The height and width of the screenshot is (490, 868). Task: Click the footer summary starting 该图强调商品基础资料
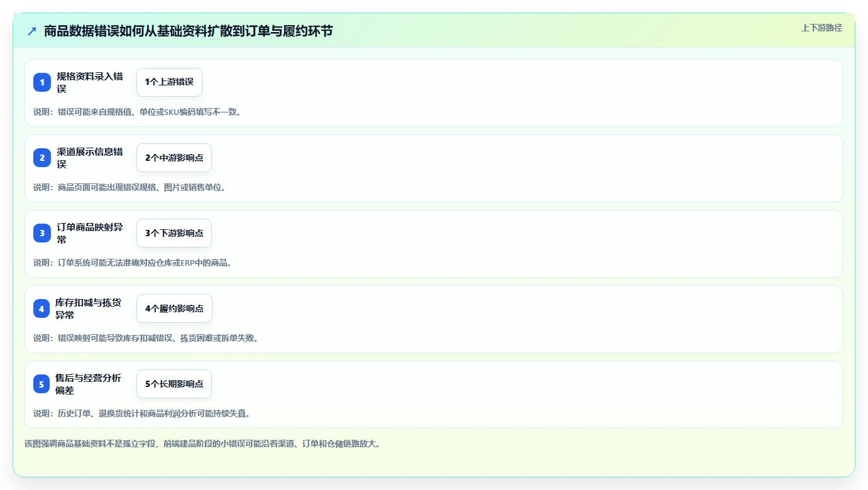[202, 444]
